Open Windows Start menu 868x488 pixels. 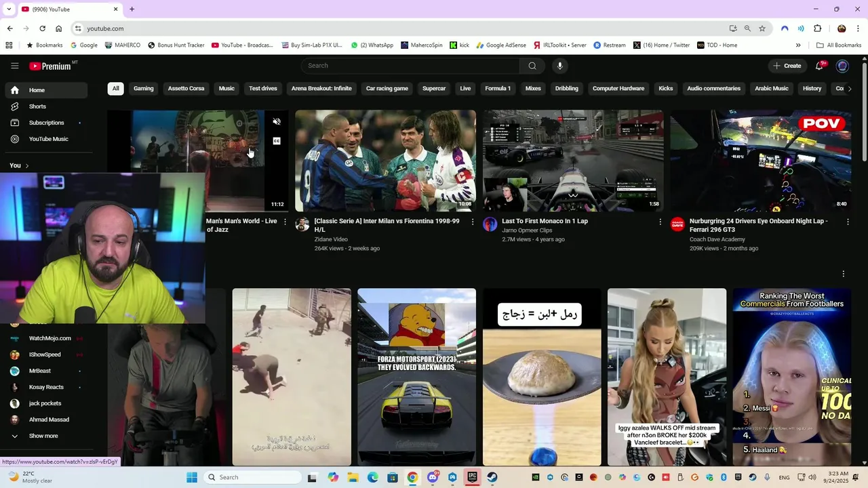pyautogui.click(x=192, y=477)
